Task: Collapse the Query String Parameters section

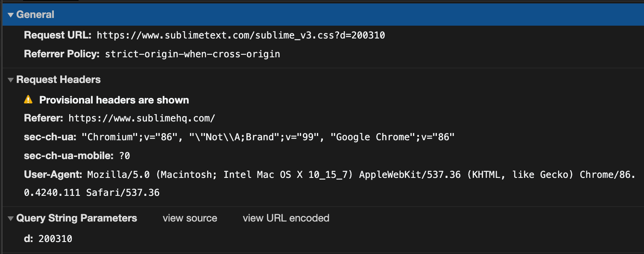Action: [x=9, y=218]
